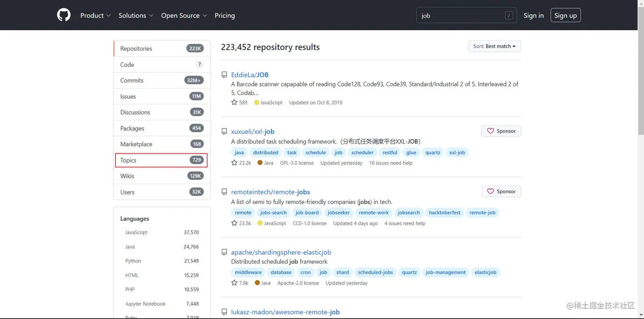Click the GitHub Octocat logo
This screenshot has width=644, height=319.
64,15
